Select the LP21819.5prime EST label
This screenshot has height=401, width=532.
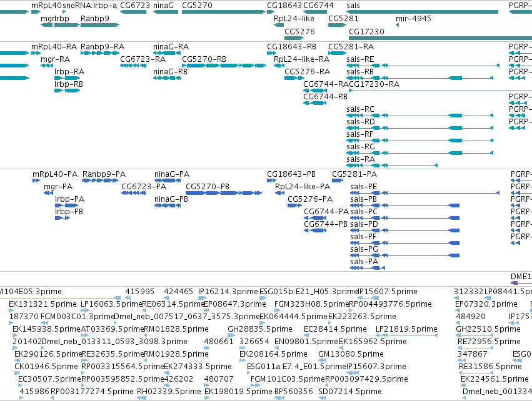pos(406,329)
